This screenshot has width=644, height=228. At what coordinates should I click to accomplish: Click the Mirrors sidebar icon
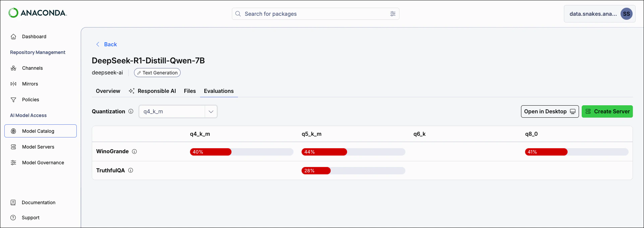[13, 84]
